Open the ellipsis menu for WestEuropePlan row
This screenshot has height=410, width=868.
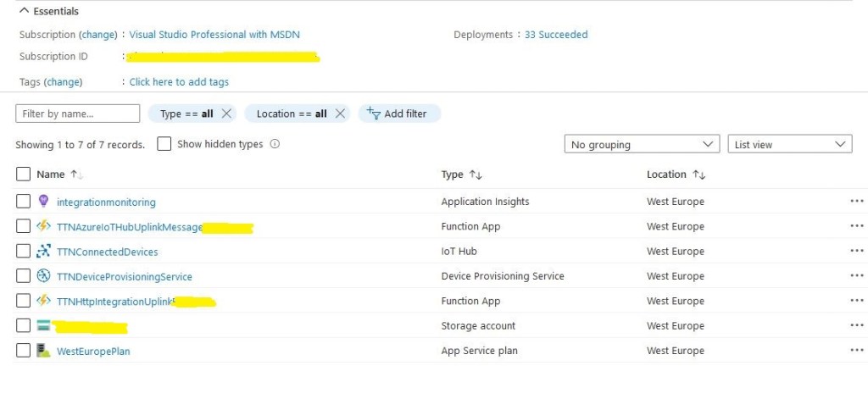coord(856,351)
